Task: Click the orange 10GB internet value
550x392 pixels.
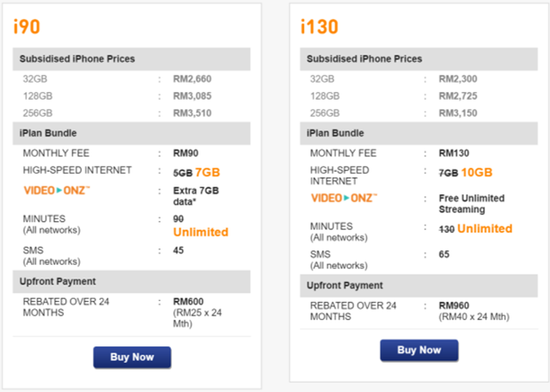Action: point(477,172)
